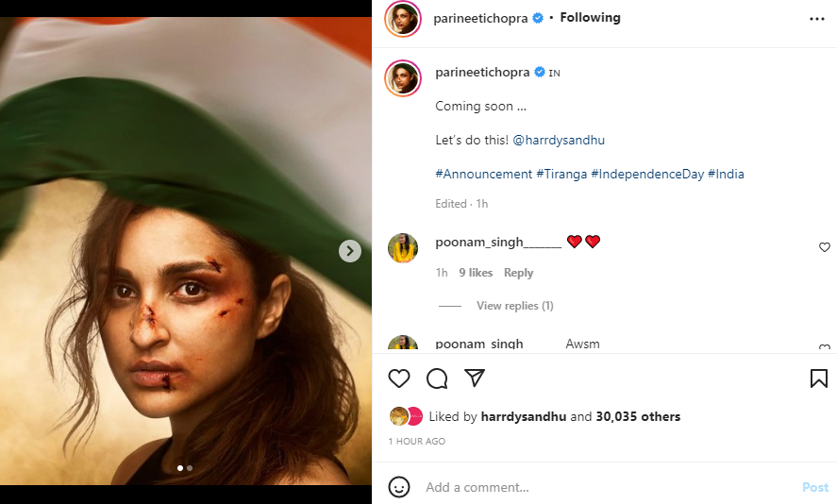This screenshot has height=504, width=837.
Task: Expand View replies (1)
Action: (514, 306)
